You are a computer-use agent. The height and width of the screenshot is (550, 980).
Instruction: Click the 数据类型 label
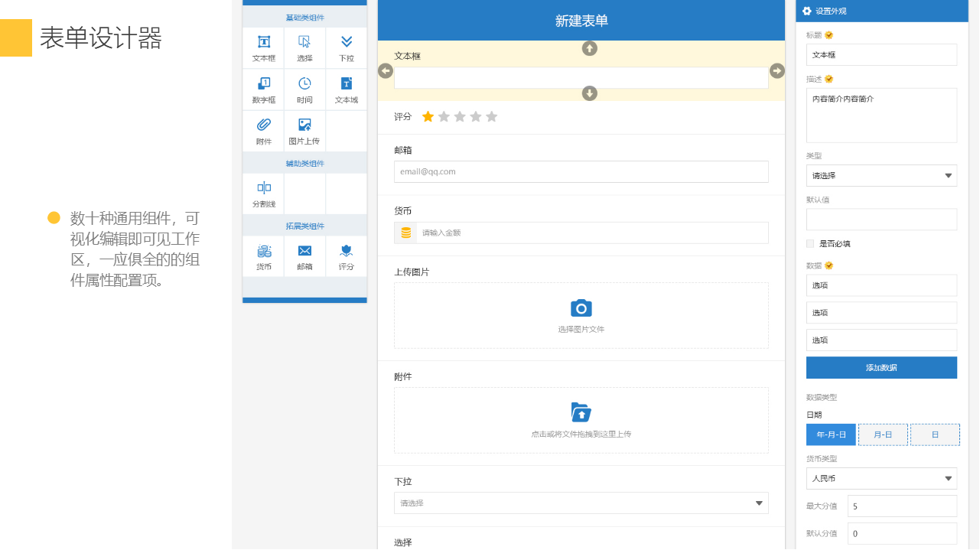click(x=822, y=397)
